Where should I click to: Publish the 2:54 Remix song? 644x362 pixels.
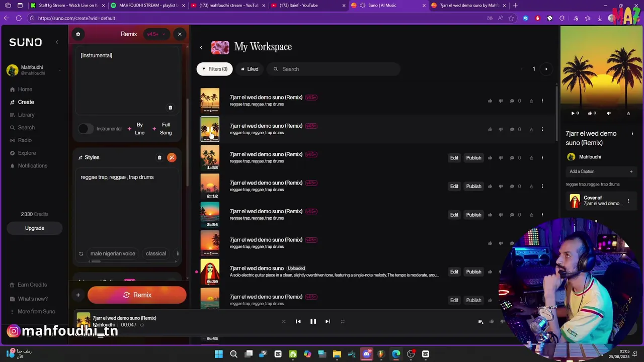(x=473, y=215)
